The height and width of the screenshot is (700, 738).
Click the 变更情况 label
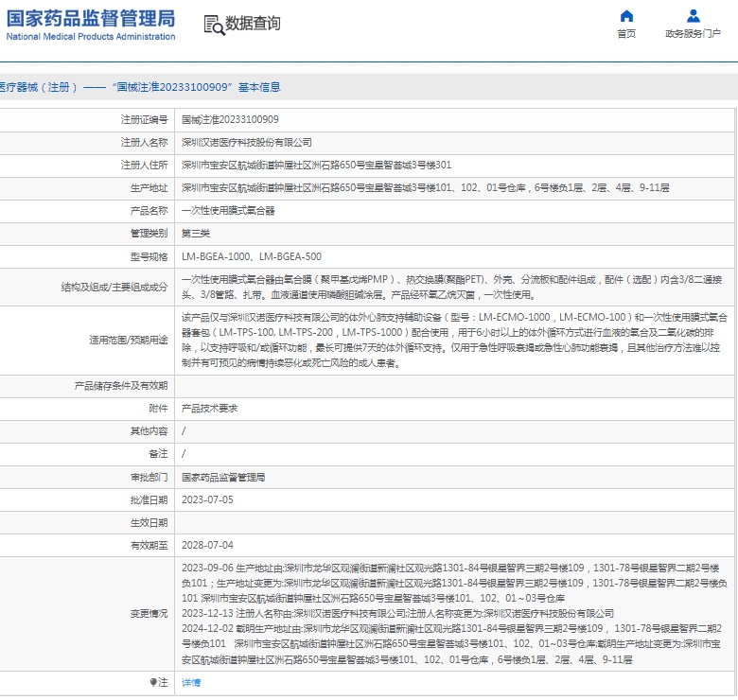pyautogui.click(x=149, y=613)
